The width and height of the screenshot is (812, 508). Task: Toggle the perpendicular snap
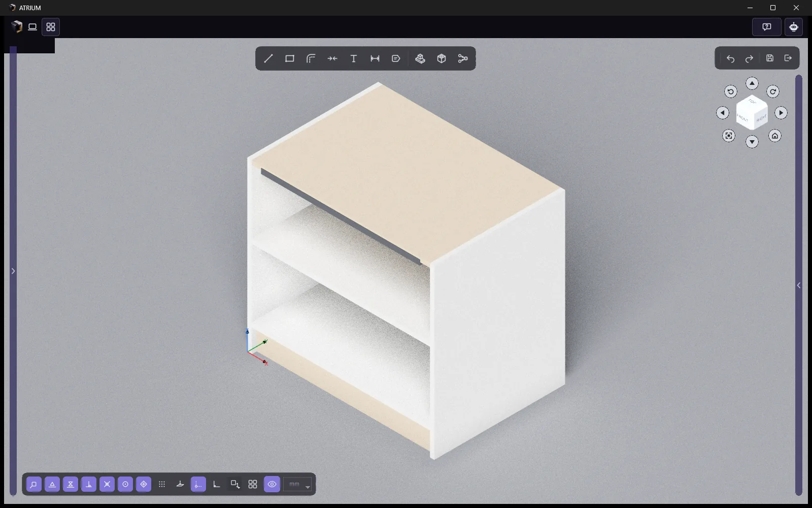[x=89, y=485]
